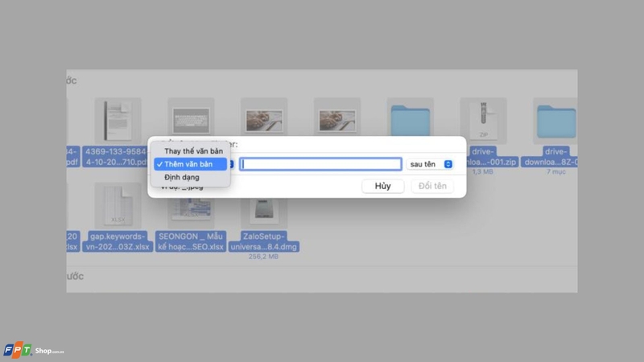Click filename 'gap.keywords-vn-202...03Z.xlsx'
The height and width of the screenshot is (362, 644).
click(x=118, y=241)
